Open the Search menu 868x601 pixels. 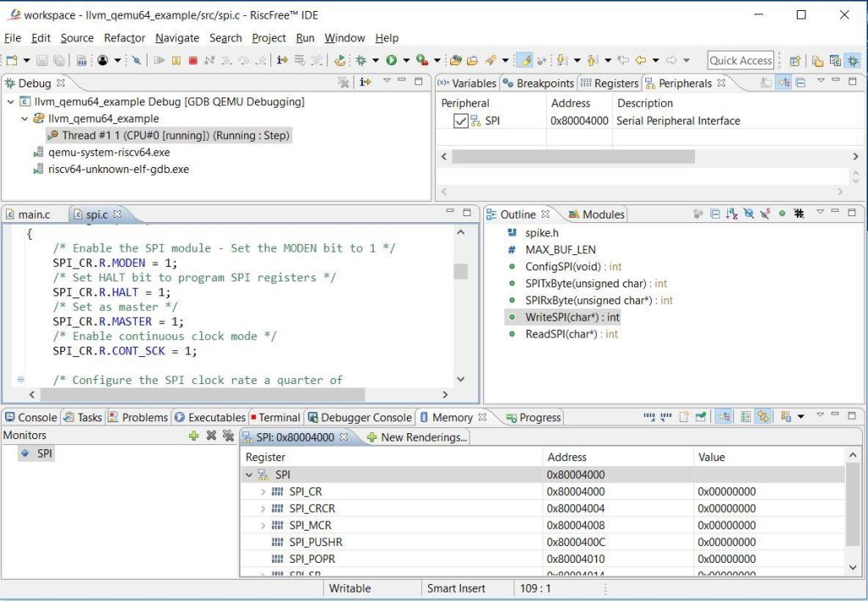pos(225,37)
